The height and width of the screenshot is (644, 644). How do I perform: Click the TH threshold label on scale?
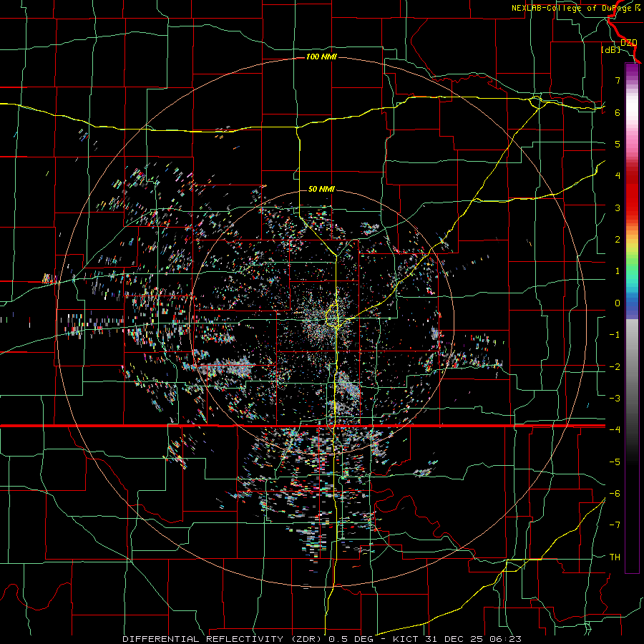(x=615, y=557)
